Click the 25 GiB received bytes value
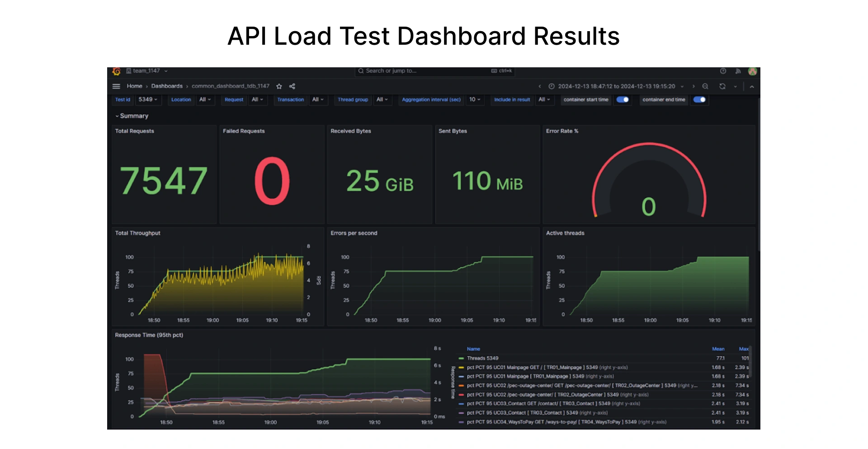The image size is (868, 449). [380, 181]
